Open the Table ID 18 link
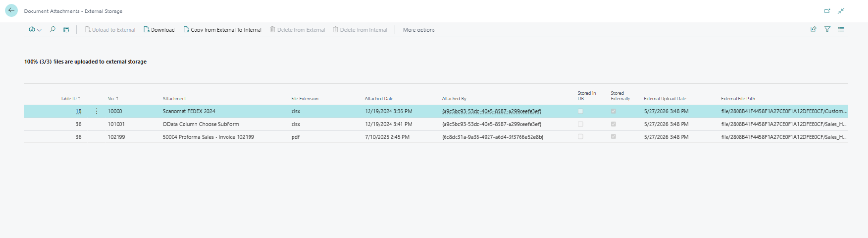Viewport: 868px width, 238px height. coord(78,111)
